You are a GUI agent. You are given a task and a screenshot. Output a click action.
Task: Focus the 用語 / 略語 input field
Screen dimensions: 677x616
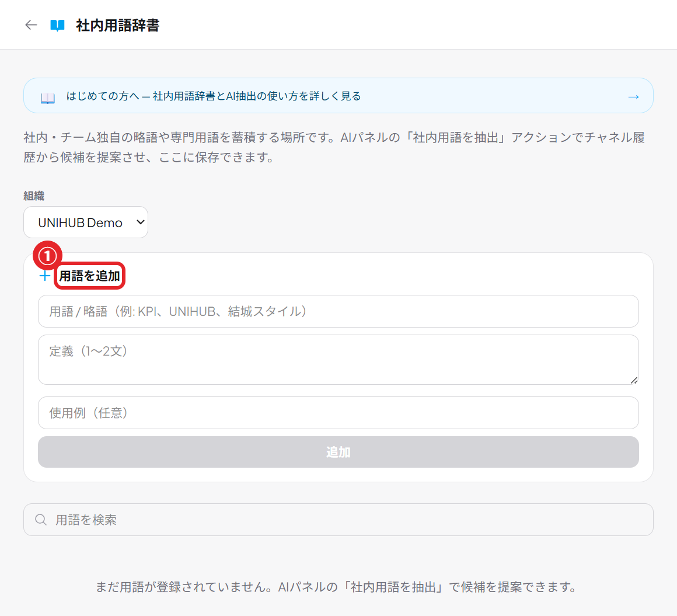pos(338,311)
